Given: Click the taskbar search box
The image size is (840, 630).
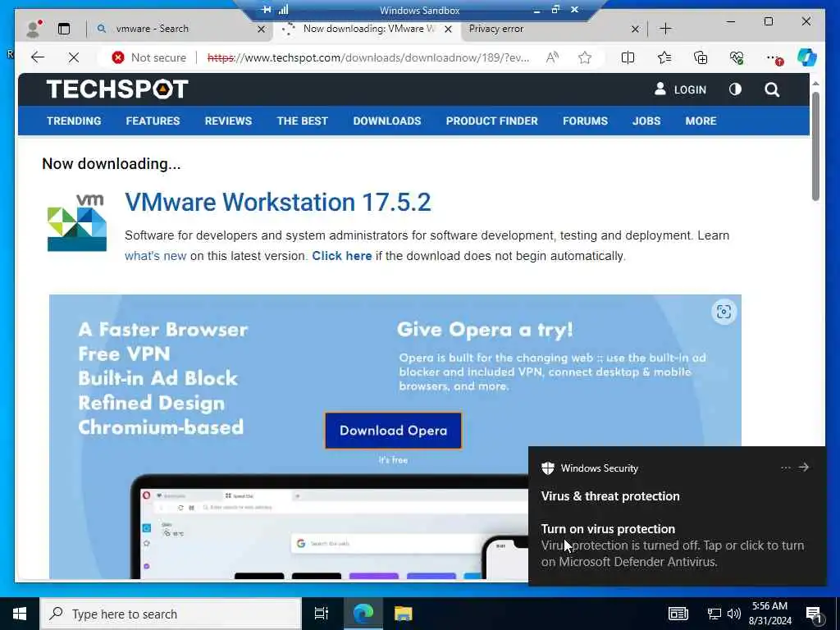Looking at the screenshot, I should click(171, 614).
